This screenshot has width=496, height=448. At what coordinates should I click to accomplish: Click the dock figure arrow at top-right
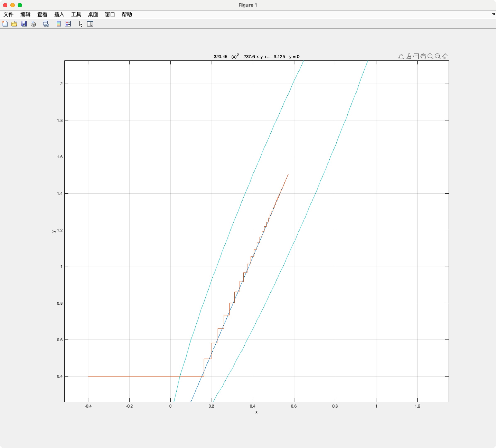[493, 14]
